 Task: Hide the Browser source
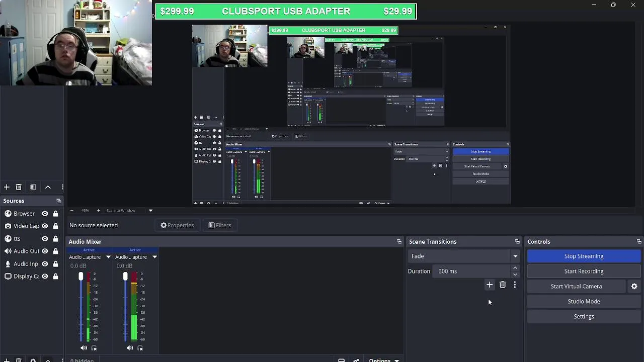point(45,214)
